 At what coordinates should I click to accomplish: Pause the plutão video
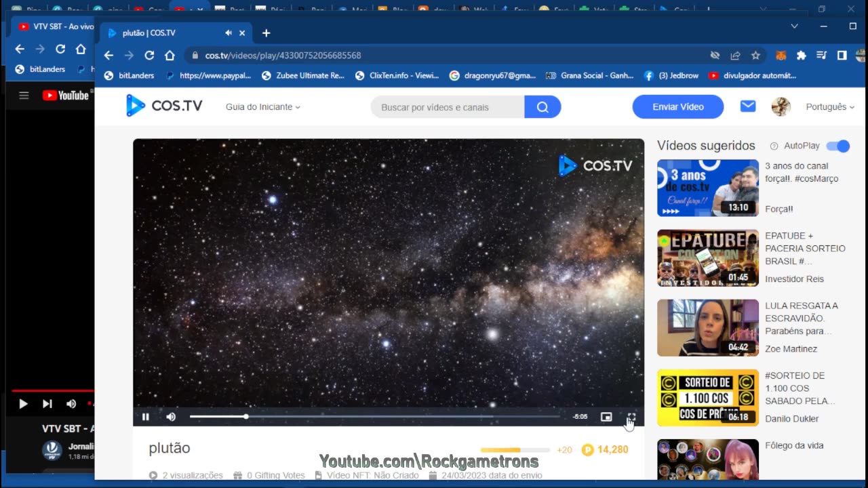click(x=145, y=417)
